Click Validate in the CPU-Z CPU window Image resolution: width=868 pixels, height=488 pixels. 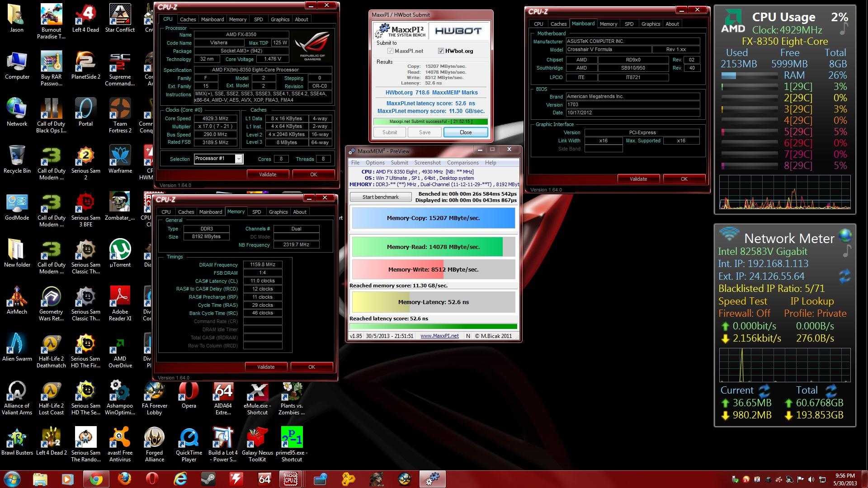pos(268,174)
